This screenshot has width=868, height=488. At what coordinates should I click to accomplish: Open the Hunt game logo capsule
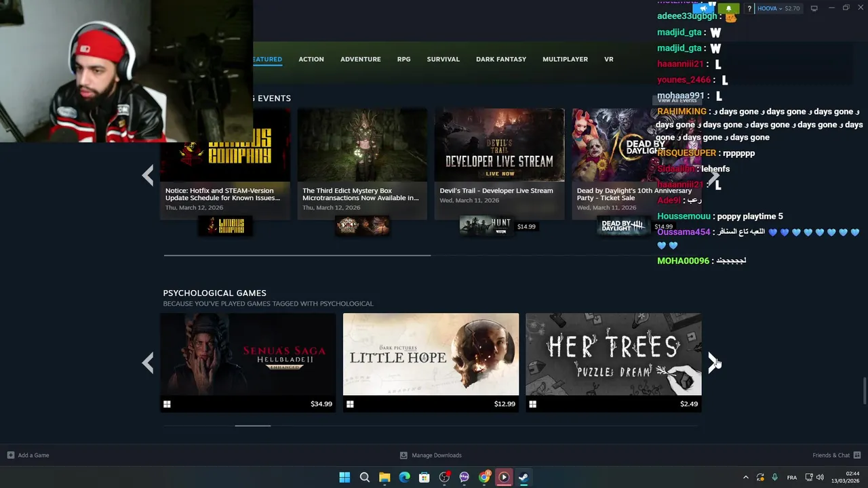(486, 226)
